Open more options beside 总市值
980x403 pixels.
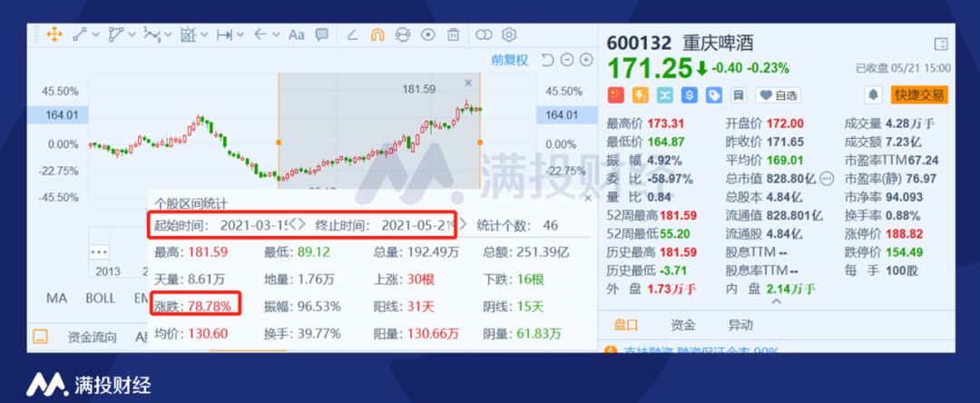tap(827, 179)
